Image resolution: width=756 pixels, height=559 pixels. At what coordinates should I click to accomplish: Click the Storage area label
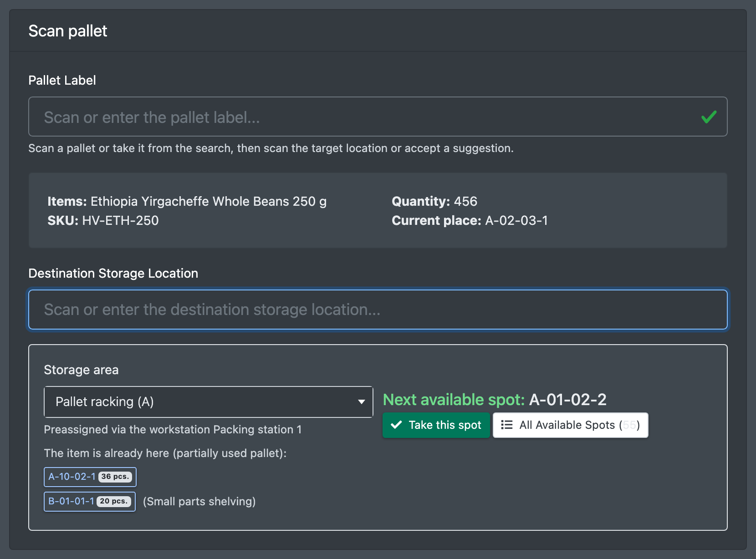coord(81,370)
